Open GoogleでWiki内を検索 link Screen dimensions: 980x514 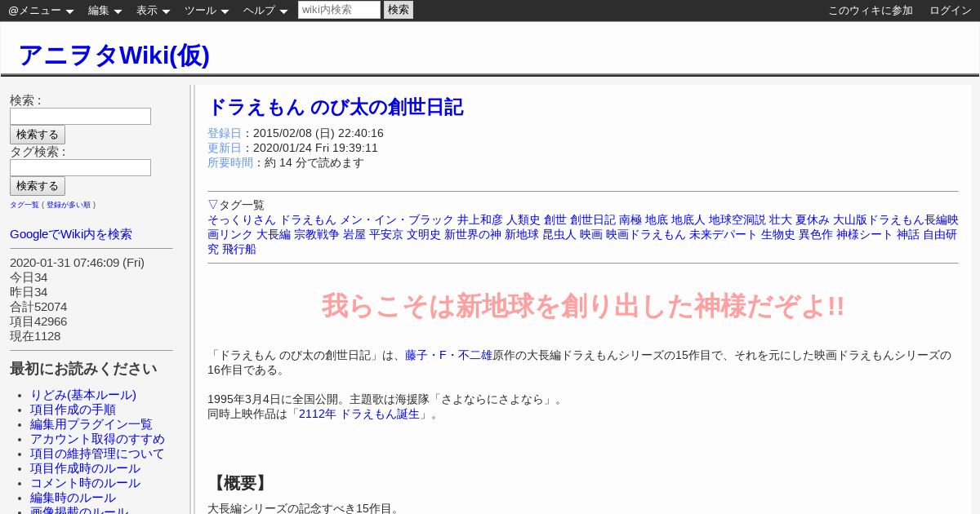(x=71, y=234)
